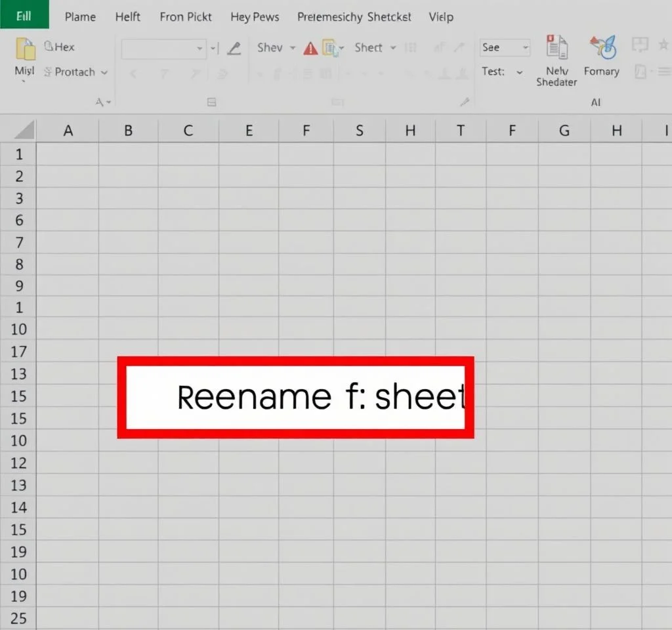The height and width of the screenshot is (630, 672).
Task: Expand the Protach dropdown
Action: [104, 72]
